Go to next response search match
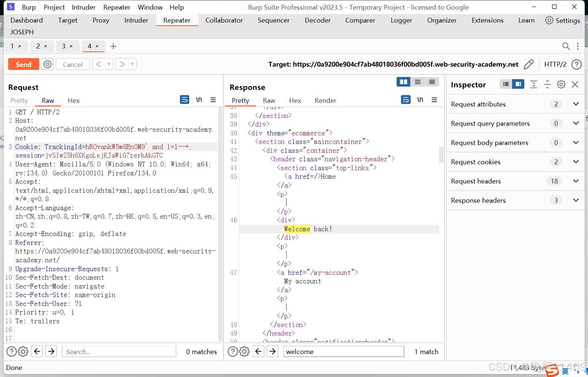 pos(273,351)
